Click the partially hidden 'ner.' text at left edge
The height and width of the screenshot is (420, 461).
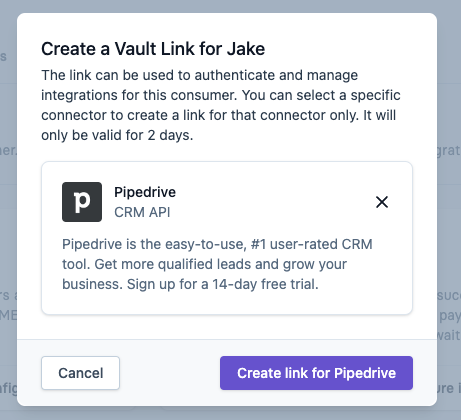(8, 151)
